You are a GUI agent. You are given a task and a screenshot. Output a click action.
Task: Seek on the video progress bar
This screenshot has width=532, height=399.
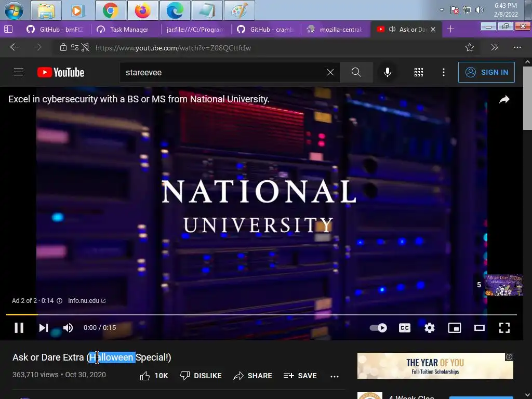(x=261, y=314)
